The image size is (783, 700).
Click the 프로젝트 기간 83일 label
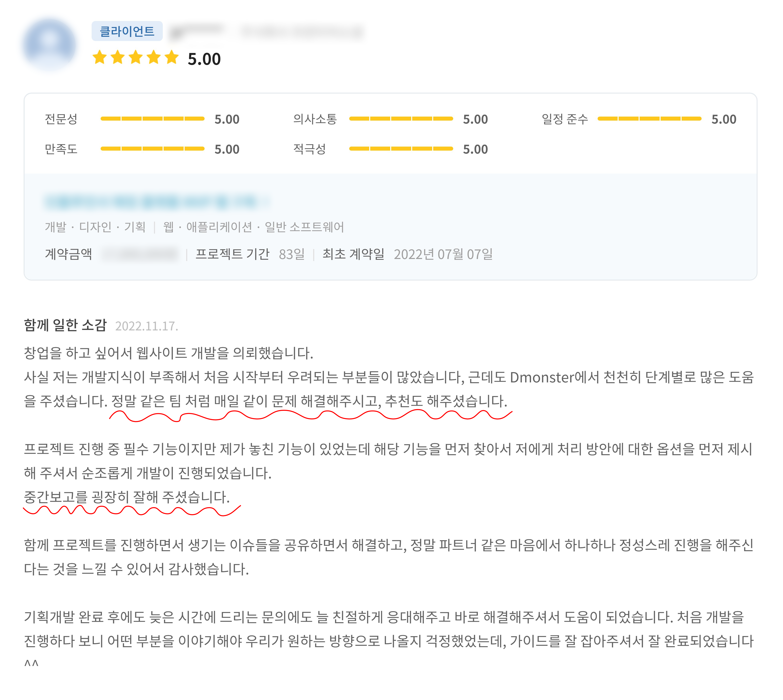click(x=250, y=254)
